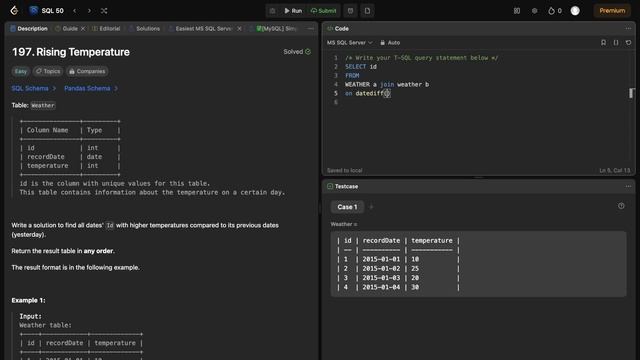The height and width of the screenshot is (360, 640).
Task: Expand the Pandas Schema link
Action: point(91,89)
